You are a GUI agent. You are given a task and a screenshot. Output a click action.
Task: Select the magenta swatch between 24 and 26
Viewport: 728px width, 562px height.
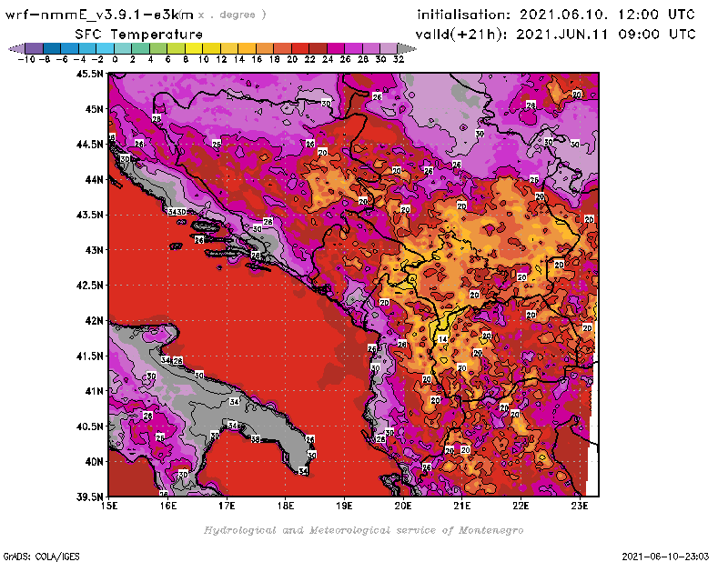[x=336, y=48]
